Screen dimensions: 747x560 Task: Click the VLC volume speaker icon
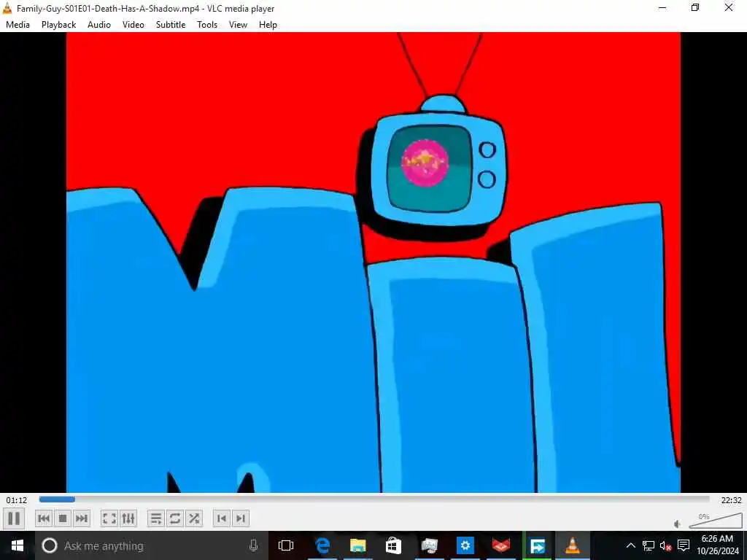click(678, 524)
